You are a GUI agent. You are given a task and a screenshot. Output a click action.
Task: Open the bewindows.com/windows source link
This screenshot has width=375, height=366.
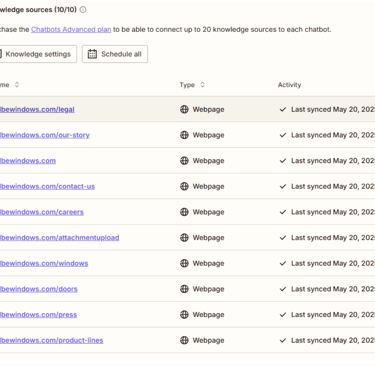(x=44, y=263)
